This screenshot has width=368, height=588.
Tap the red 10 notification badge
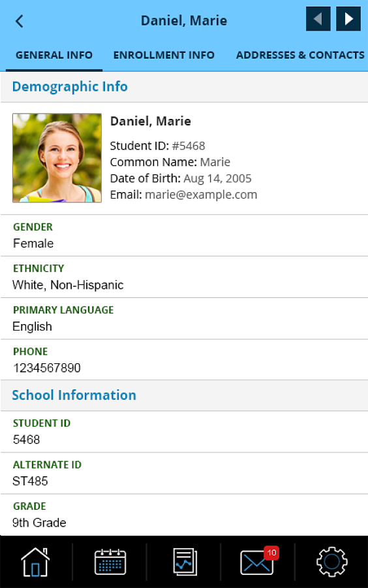pyautogui.click(x=271, y=553)
